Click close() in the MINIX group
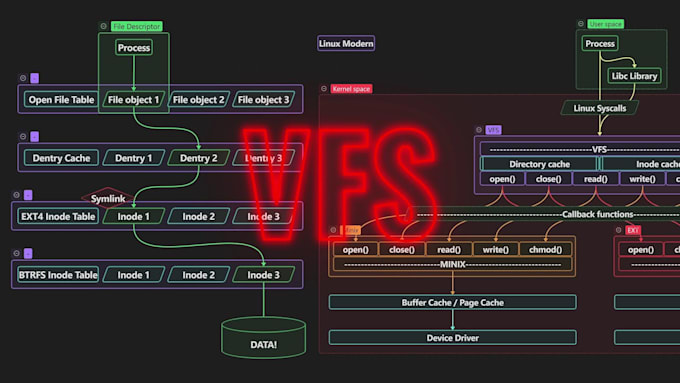The width and height of the screenshot is (680, 383). tap(402, 249)
